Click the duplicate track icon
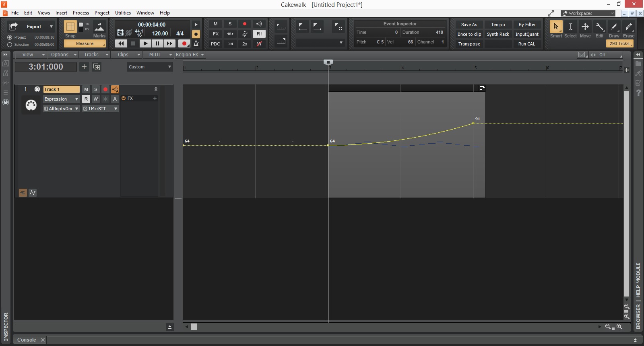This screenshot has width=644, height=346. tap(97, 67)
